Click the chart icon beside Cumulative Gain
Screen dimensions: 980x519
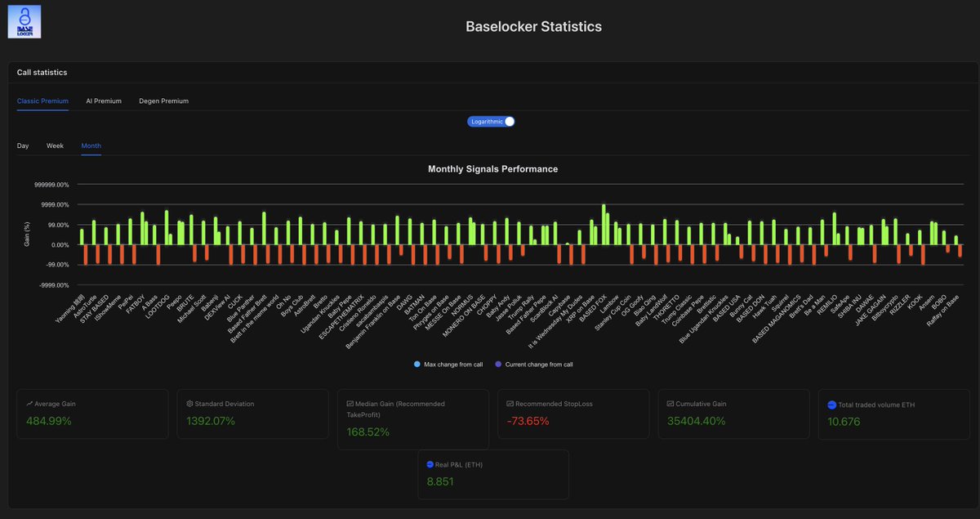coord(670,404)
